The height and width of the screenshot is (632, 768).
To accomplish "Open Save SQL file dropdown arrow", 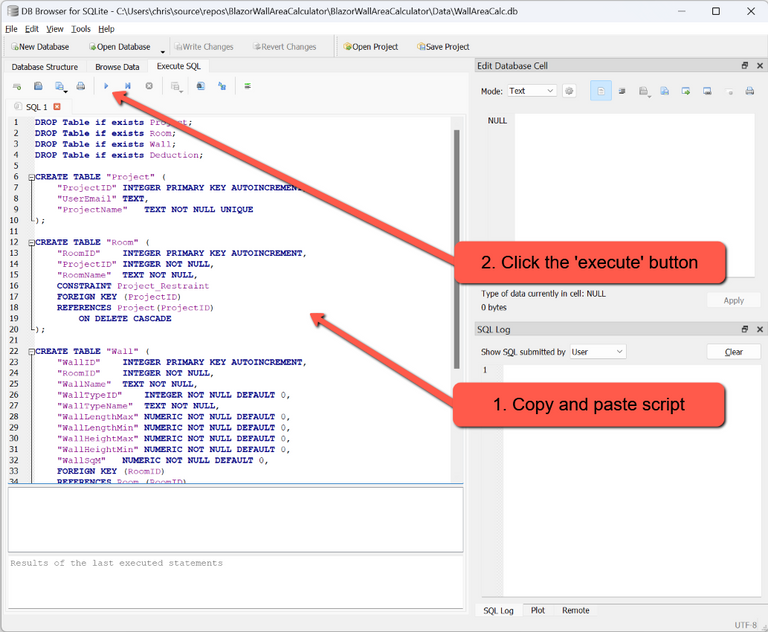I will 66,91.
